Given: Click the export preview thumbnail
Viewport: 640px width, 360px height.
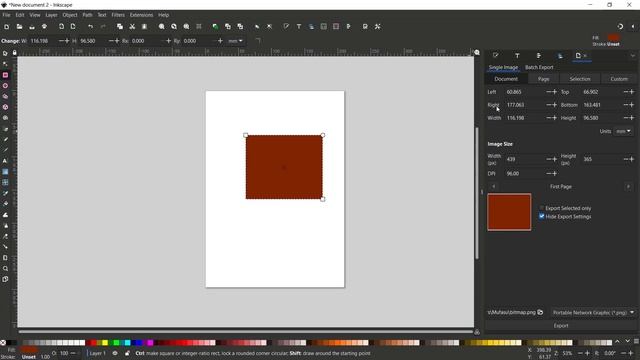Looking at the screenshot, I should 509,212.
